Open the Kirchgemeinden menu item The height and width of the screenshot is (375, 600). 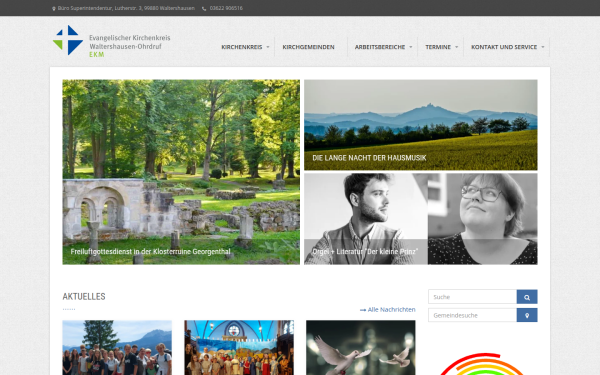tap(308, 47)
